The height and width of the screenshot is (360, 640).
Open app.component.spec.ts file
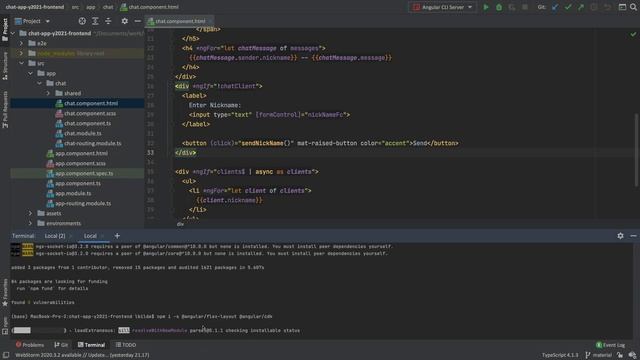coord(84,173)
